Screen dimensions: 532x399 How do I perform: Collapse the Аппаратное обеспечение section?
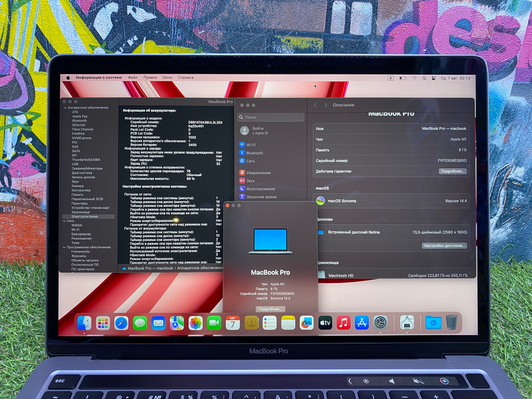65,107
